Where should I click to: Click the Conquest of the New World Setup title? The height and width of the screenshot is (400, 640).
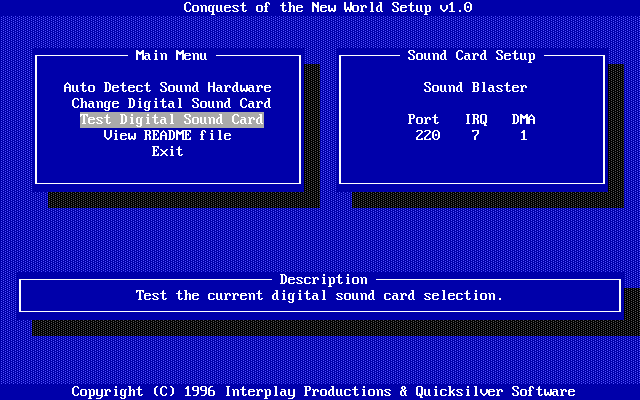[328, 7]
